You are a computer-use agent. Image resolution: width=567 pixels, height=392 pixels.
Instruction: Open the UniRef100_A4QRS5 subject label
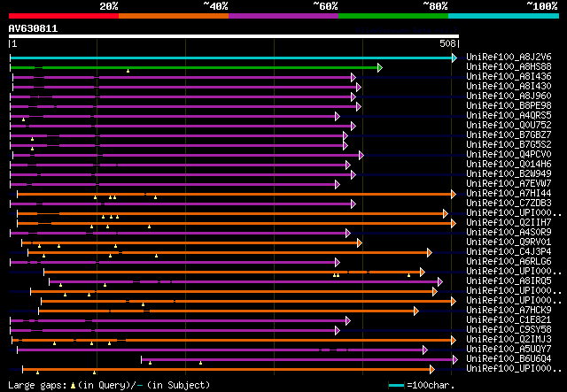click(509, 116)
